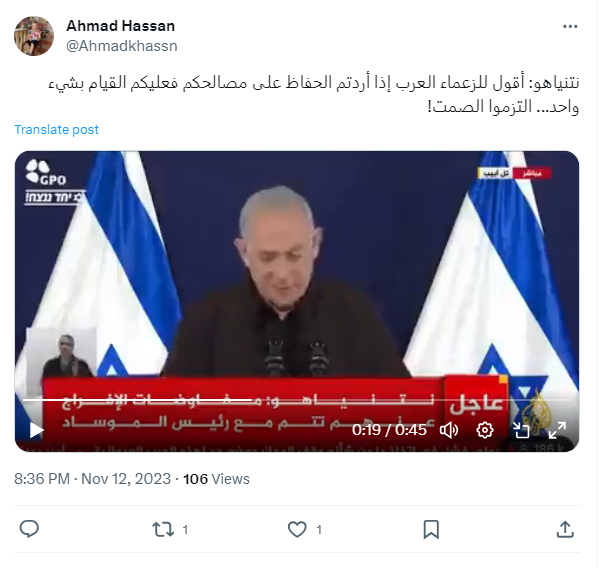Click the reply speech bubble icon
This screenshot has height=568, width=607.
[x=29, y=529]
